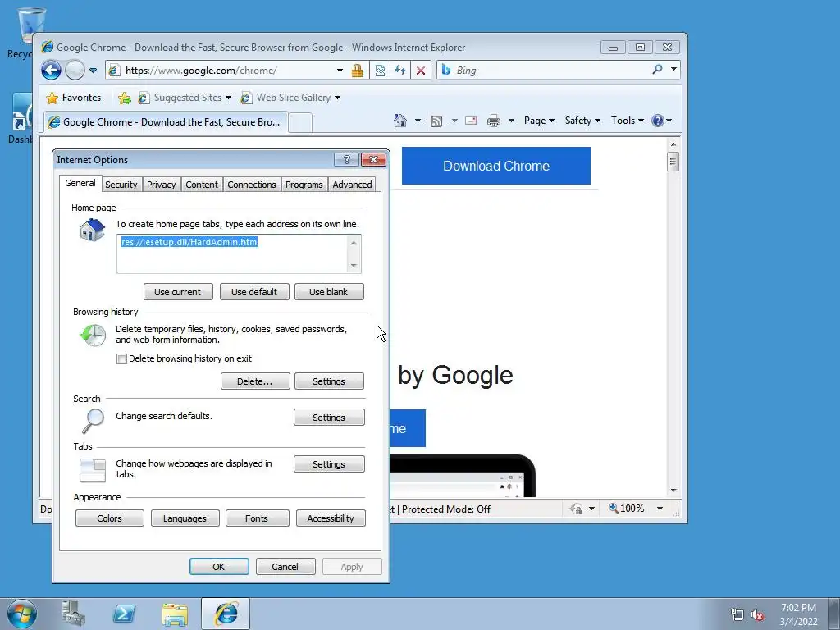The height and width of the screenshot is (630, 840).
Task: Click the Accessibility button
Action: pos(331,518)
